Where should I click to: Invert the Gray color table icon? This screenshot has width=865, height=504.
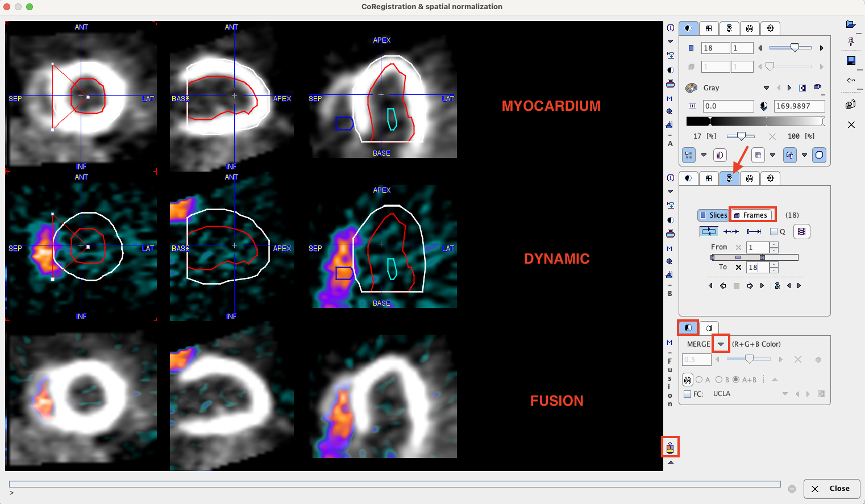(802, 88)
